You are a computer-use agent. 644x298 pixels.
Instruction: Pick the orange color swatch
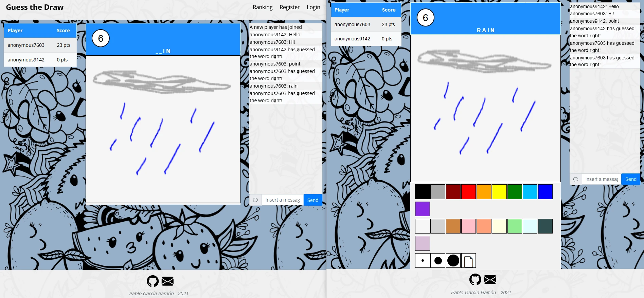(484, 192)
